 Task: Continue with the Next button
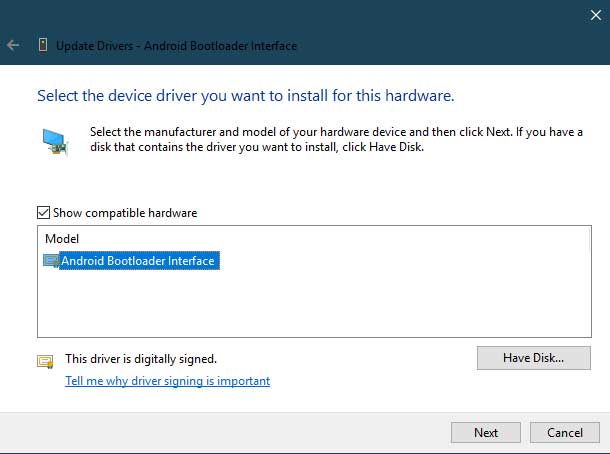pos(486,433)
